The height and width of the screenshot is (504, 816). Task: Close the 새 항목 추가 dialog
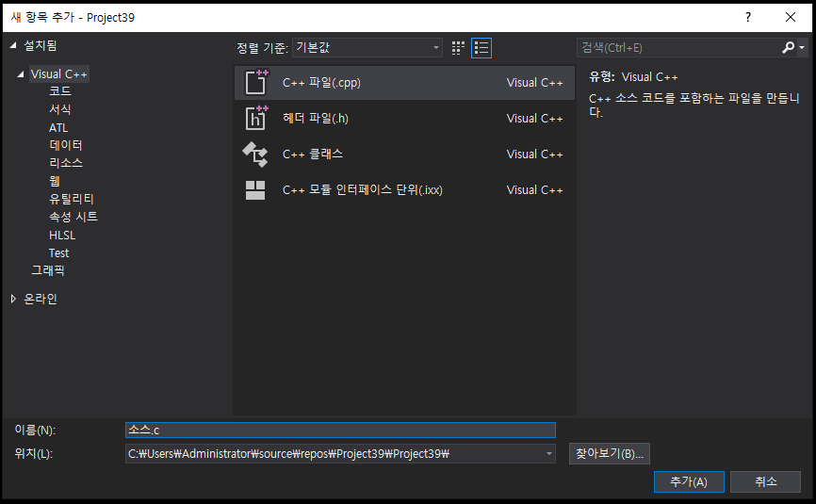[790, 17]
